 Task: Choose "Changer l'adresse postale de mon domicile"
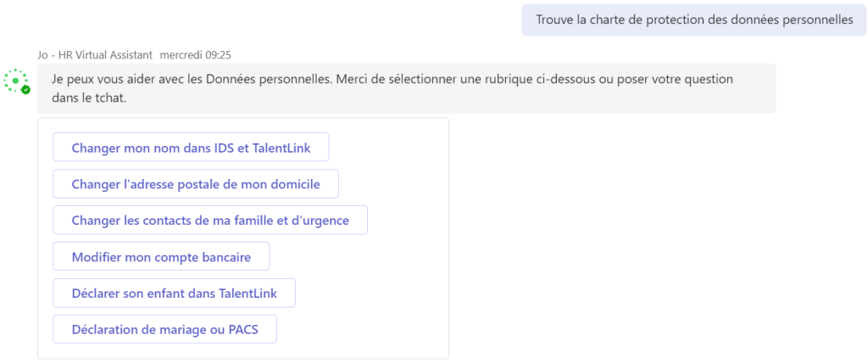coord(196,184)
